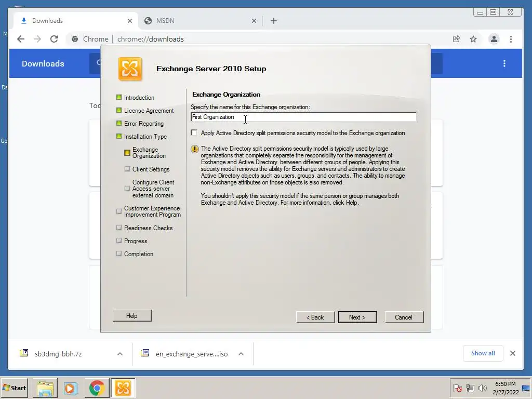Select Exchange Setup taskbar button

tap(123, 388)
